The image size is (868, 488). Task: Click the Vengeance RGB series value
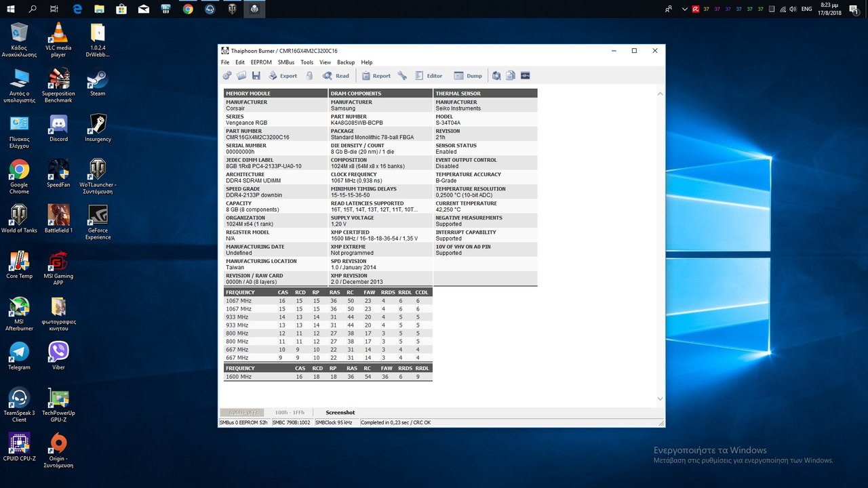click(246, 123)
